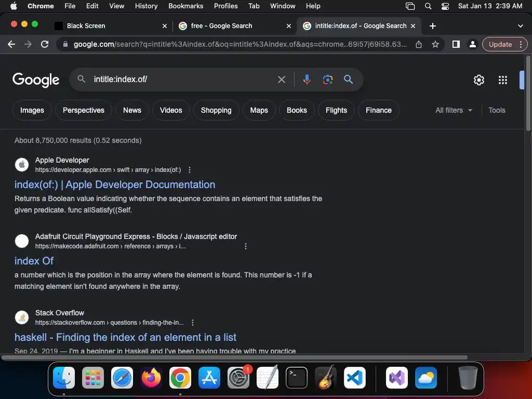Click the vertical page scrollbar
The image size is (532, 399).
(528, 94)
